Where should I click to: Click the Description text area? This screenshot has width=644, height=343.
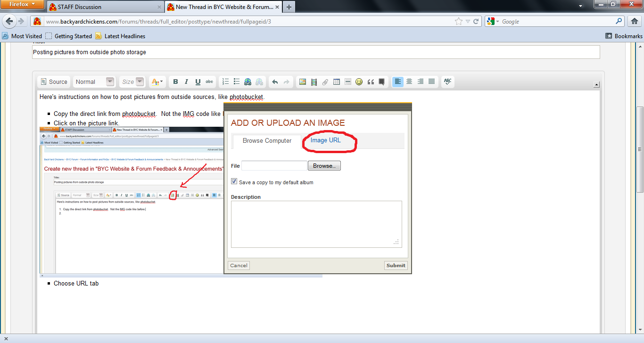point(316,224)
